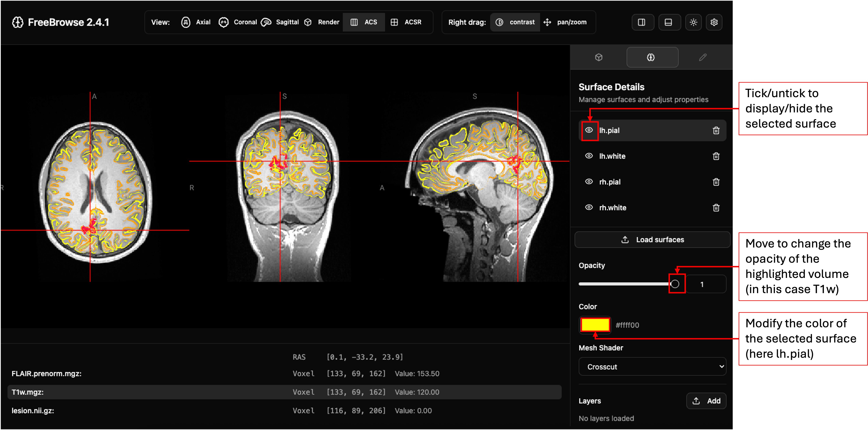
Task: Delete the rh.white surface
Action: [716, 208]
